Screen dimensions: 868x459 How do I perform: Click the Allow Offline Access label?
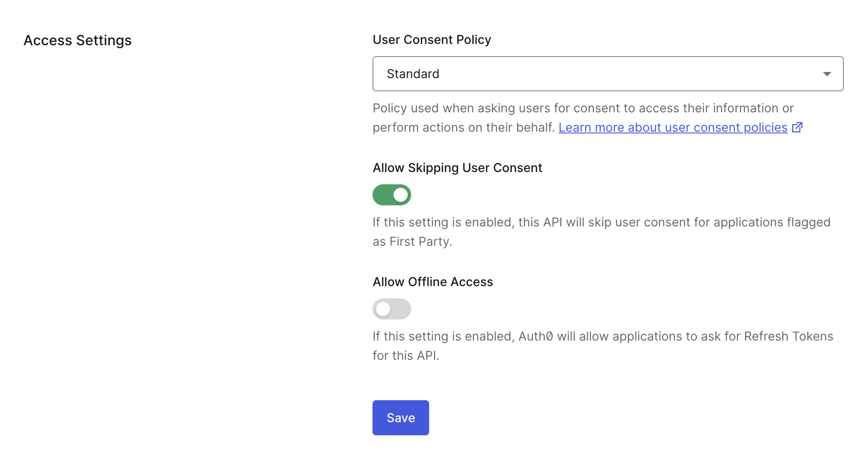(433, 282)
